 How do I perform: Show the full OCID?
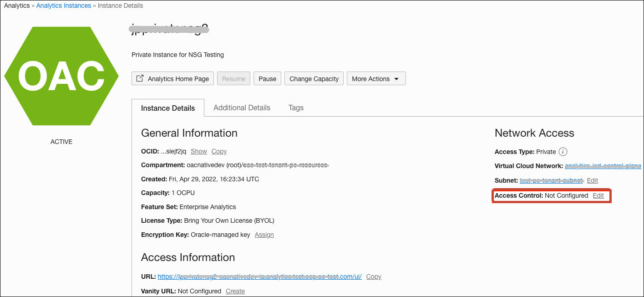click(x=199, y=151)
